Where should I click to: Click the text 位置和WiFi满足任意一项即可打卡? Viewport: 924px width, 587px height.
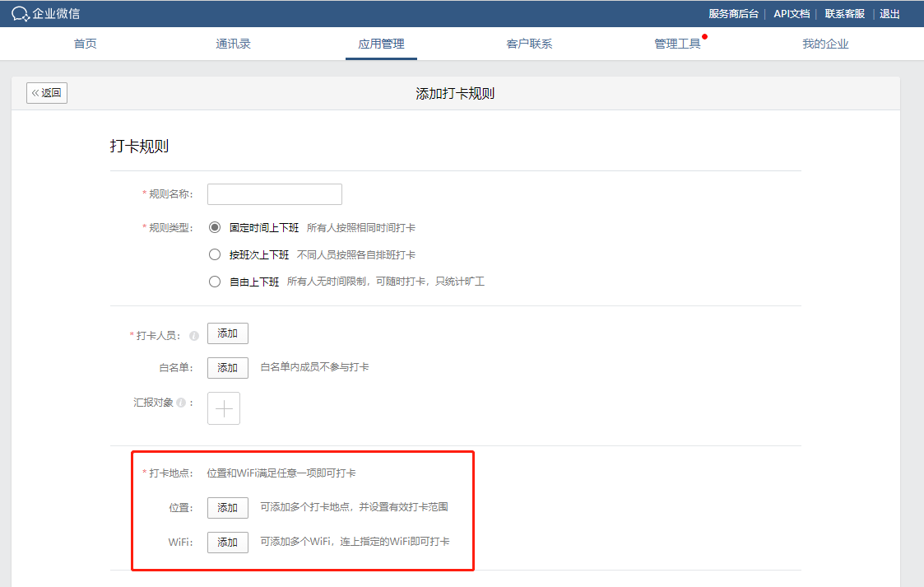tap(281, 473)
